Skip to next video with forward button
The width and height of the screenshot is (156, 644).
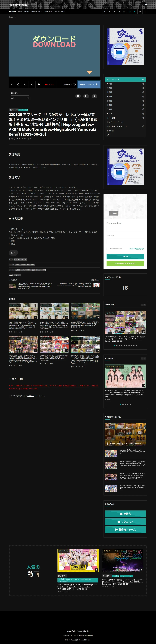(94, 96)
